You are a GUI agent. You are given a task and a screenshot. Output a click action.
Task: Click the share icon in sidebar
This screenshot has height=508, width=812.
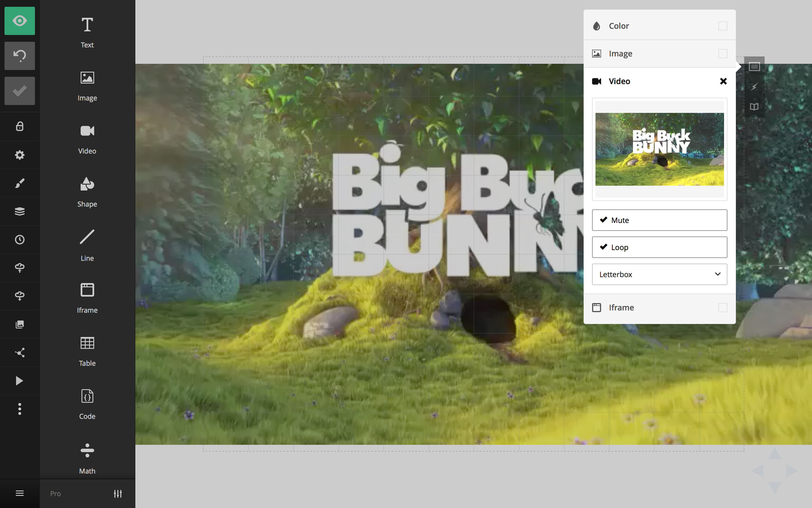click(x=19, y=352)
